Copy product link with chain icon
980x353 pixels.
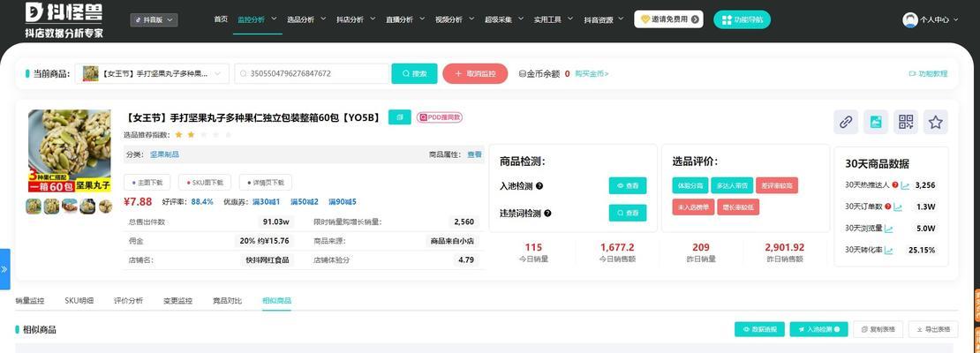[846, 122]
